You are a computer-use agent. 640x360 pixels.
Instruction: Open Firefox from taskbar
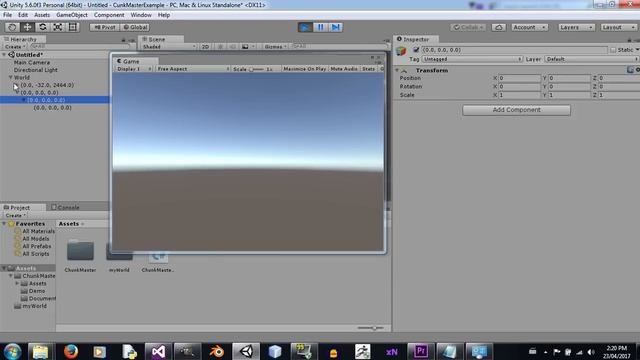(71, 351)
